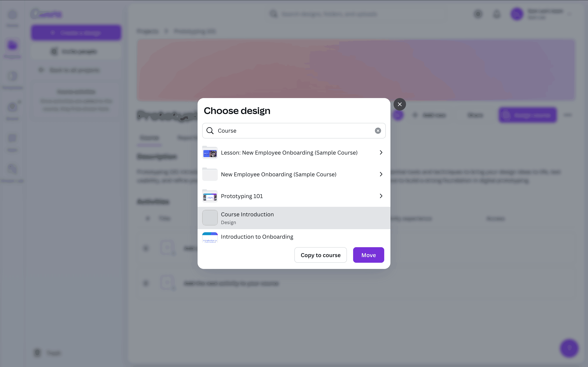This screenshot has width=588, height=367.
Task: Close the Choose design dialog
Action: [x=400, y=104]
